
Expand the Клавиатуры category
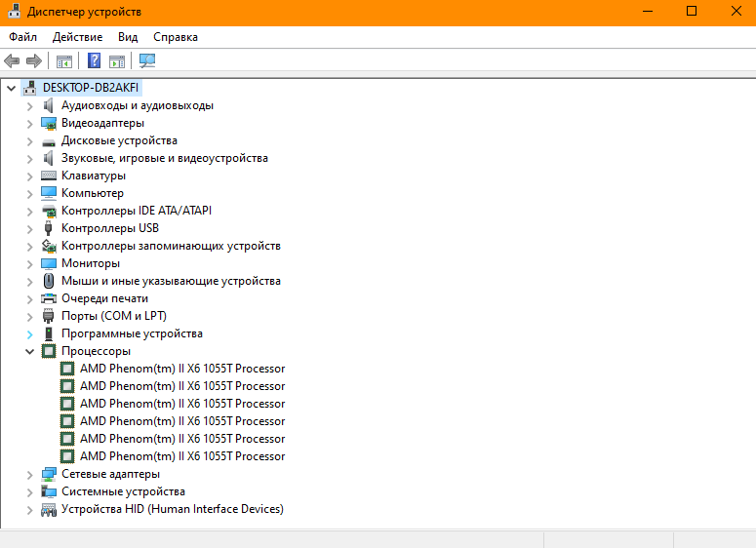29,176
